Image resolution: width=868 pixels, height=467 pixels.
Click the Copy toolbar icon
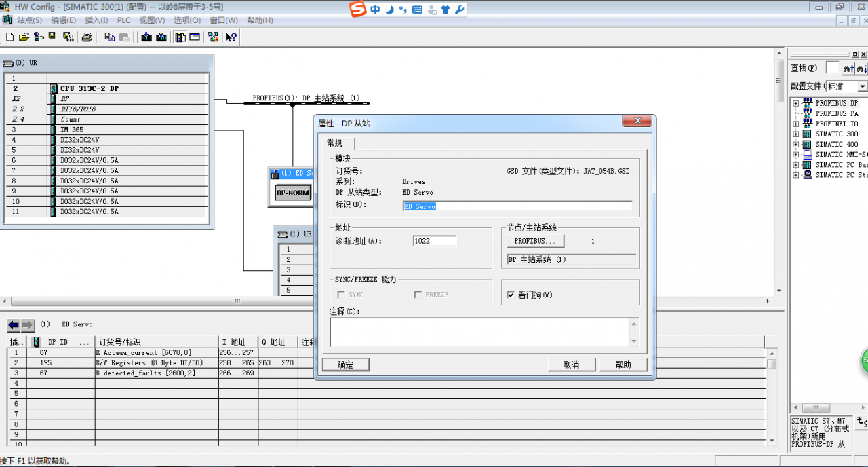tap(109, 37)
